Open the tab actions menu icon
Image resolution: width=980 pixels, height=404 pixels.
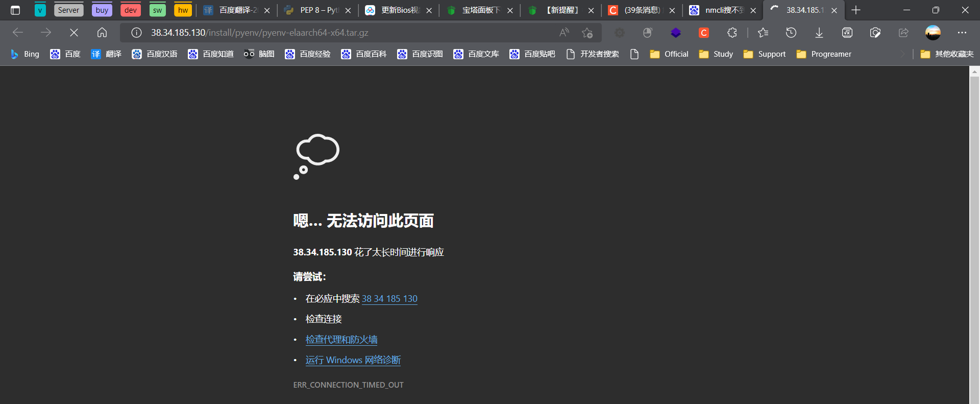coord(15,10)
